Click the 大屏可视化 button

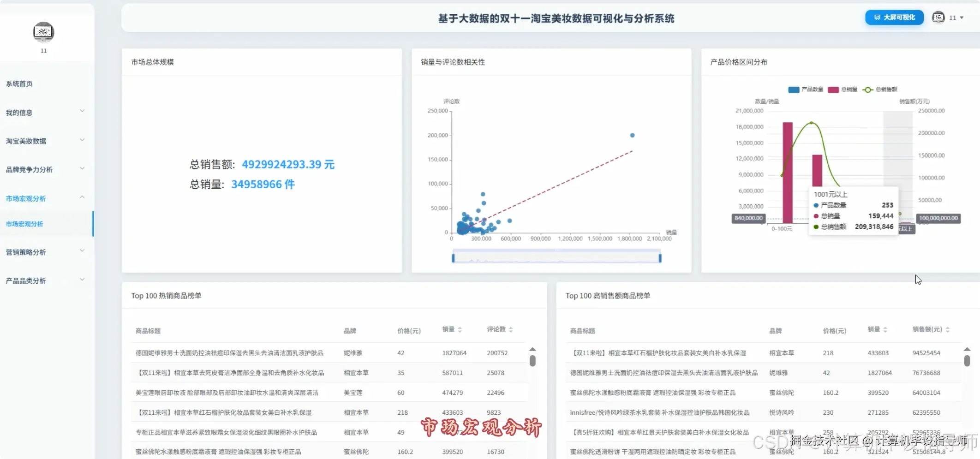894,18
